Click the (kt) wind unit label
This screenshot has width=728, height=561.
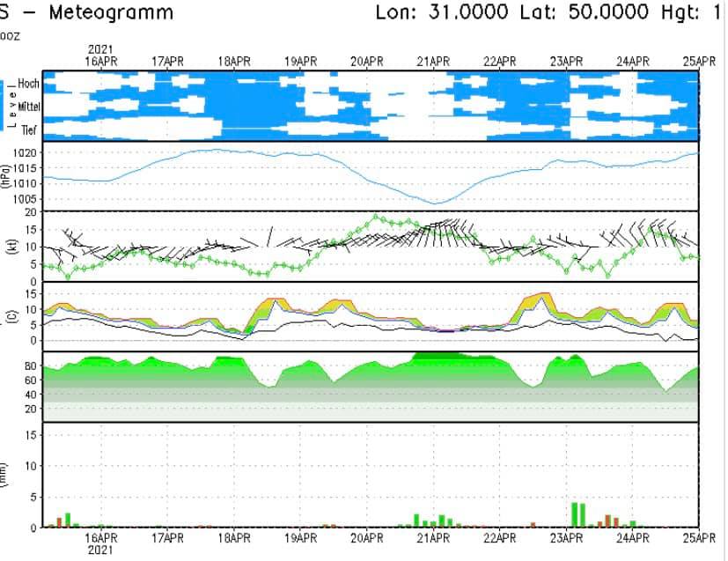tap(6, 246)
